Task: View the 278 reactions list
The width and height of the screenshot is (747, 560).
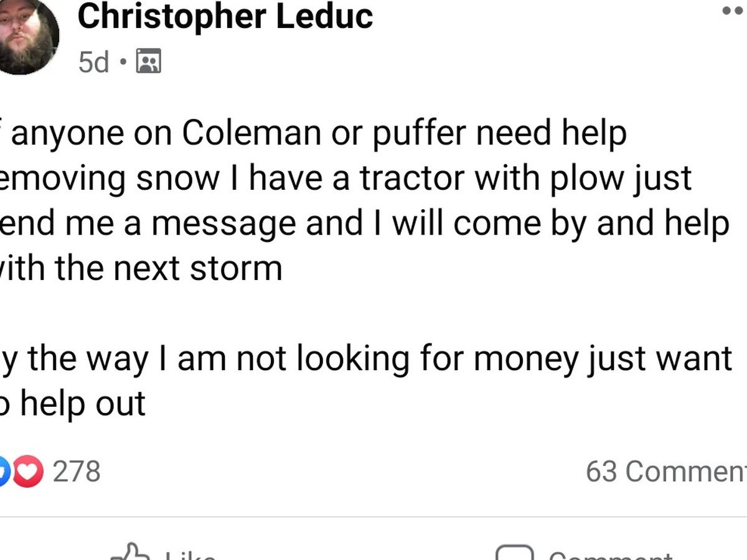Action: [x=76, y=471]
